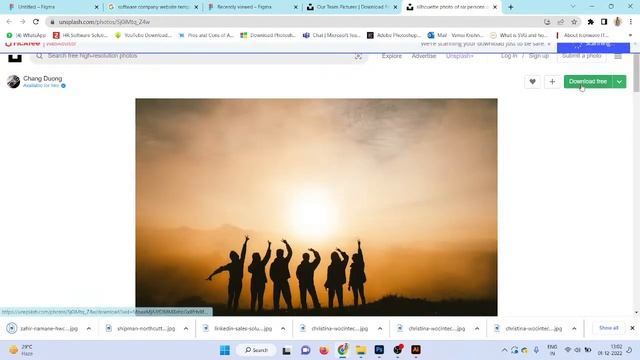The image size is (640, 360).
Task: Open the taskbar Search box
Action: click(x=256, y=350)
